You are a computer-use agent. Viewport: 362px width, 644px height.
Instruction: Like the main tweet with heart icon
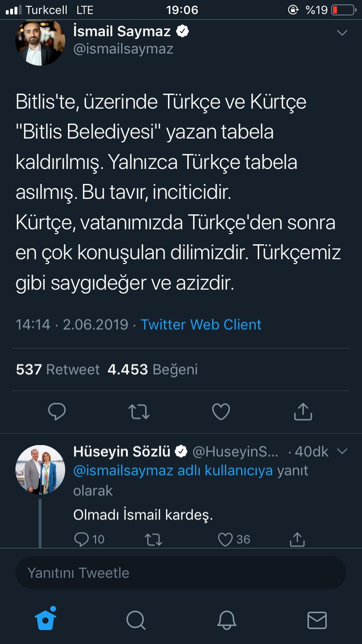tap(221, 411)
